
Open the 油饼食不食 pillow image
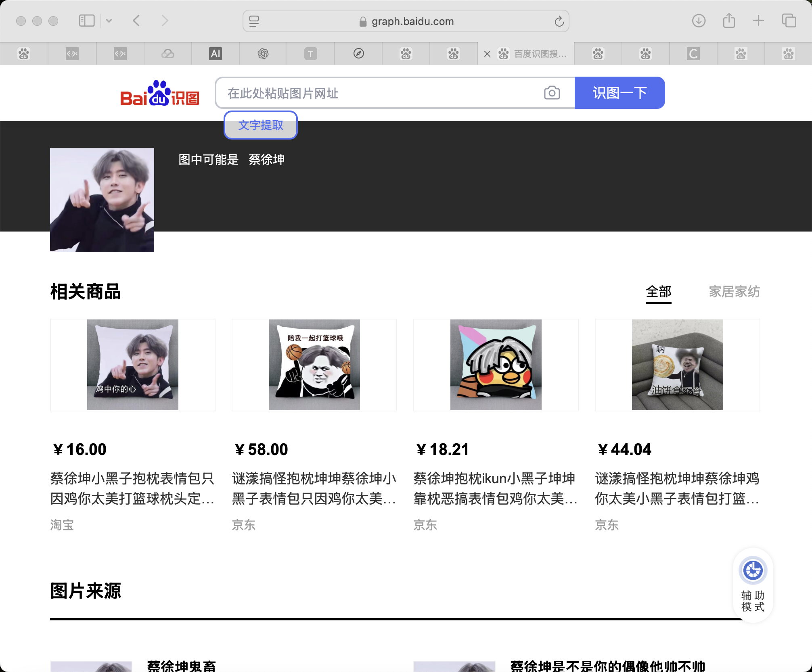click(x=678, y=365)
